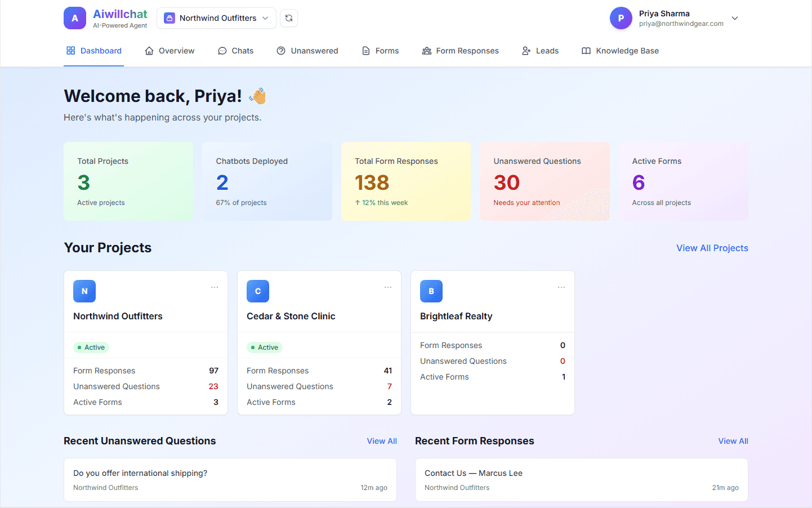Go to the Chats tab
The image size is (812, 508).
(235, 51)
